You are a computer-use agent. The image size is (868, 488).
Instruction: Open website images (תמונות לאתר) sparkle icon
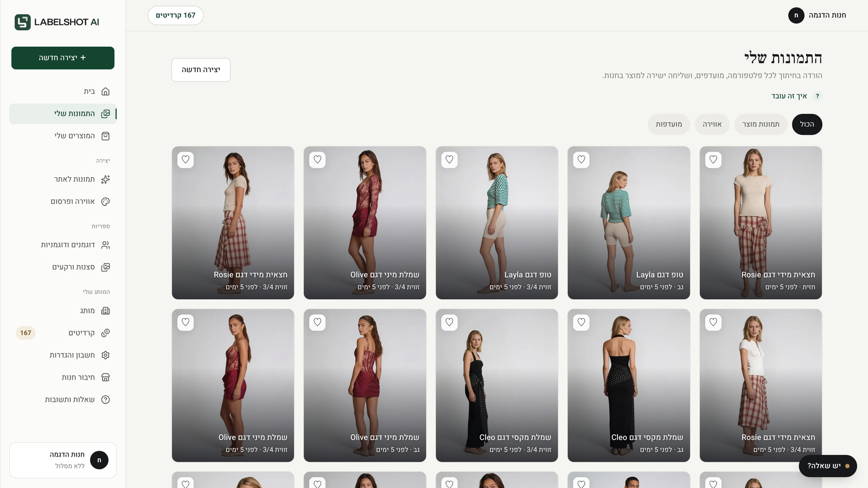106,179
